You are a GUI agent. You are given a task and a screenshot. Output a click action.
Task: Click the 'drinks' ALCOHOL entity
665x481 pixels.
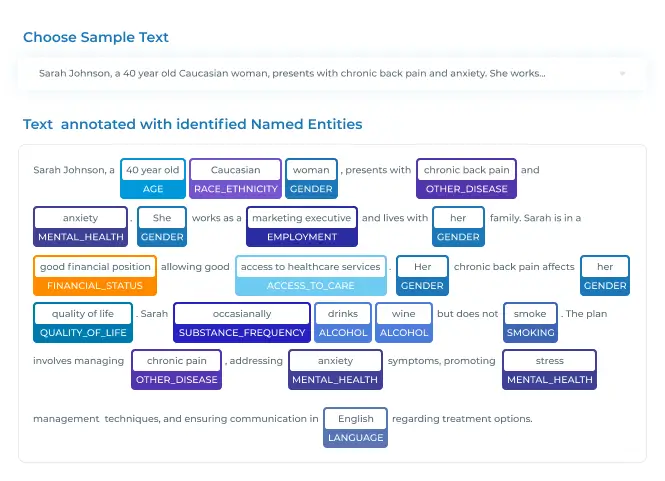point(343,322)
